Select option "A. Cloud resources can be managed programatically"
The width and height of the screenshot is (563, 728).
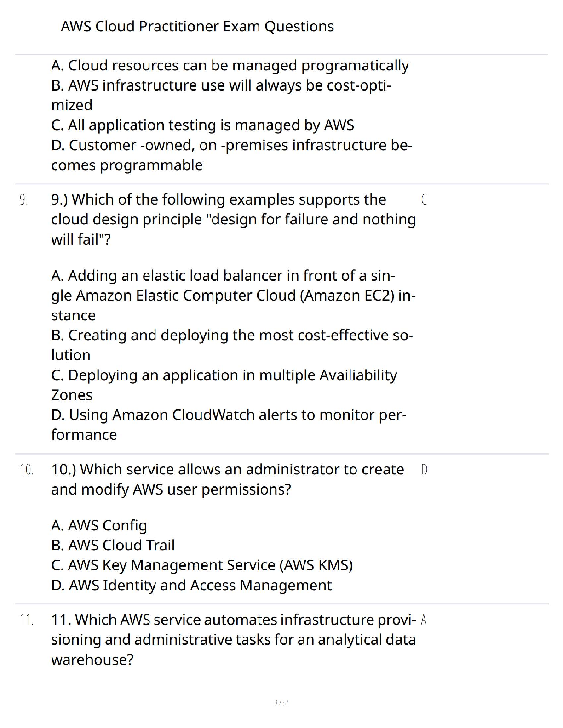[230, 66]
